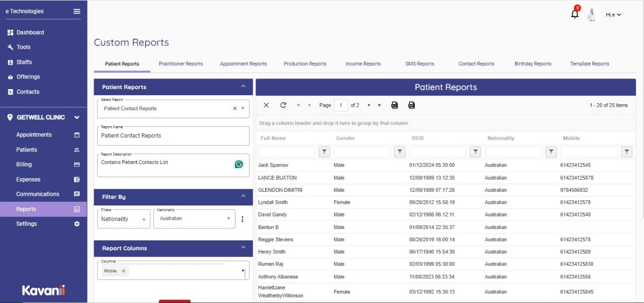Export the report to Excel (XLS)
644x303 pixels.
(x=394, y=105)
